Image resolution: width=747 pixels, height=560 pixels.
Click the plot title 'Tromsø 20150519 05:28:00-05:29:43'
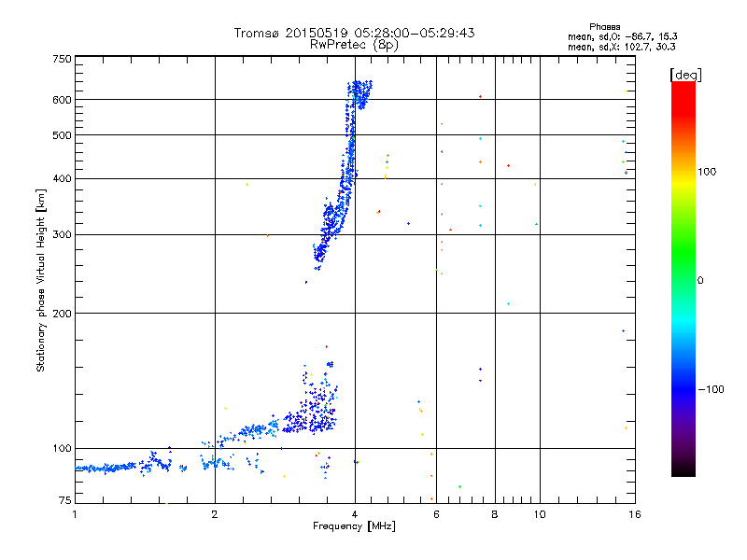(x=354, y=33)
